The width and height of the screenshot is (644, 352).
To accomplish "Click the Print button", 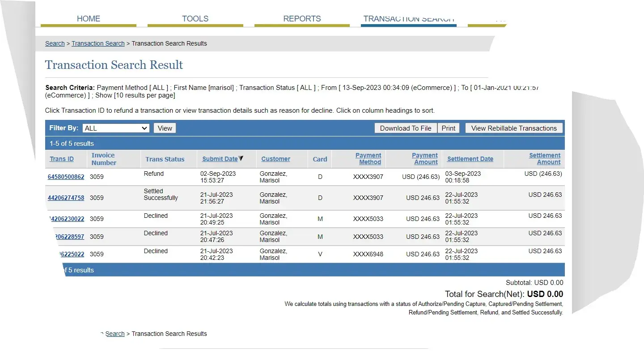I will pos(448,128).
